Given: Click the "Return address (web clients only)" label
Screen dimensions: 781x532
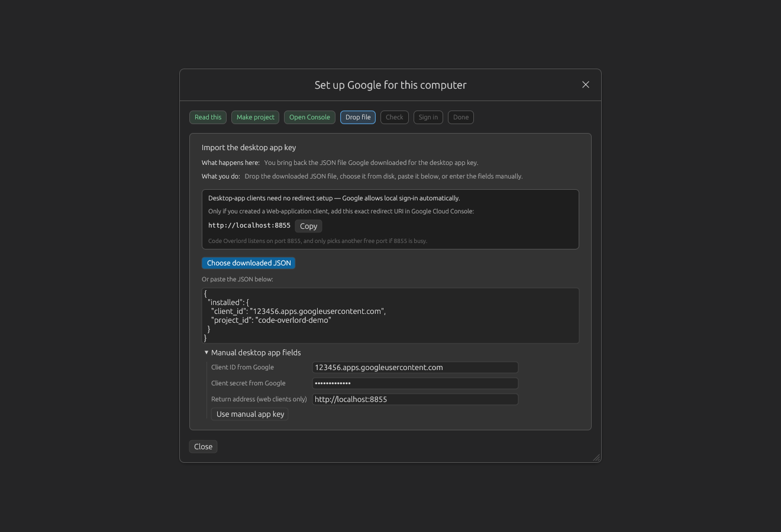Looking at the screenshot, I should click(259, 399).
